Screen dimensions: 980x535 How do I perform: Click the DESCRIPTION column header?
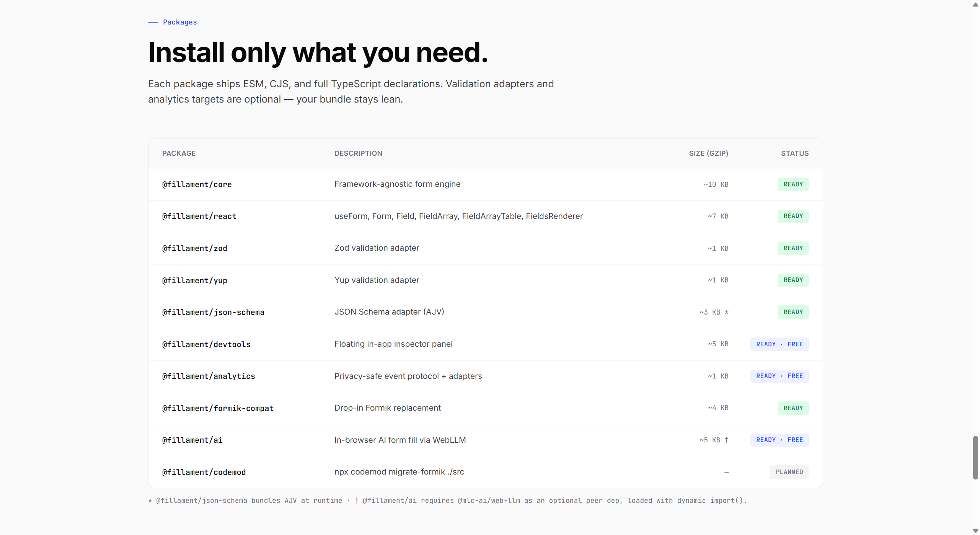tap(358, 153)
